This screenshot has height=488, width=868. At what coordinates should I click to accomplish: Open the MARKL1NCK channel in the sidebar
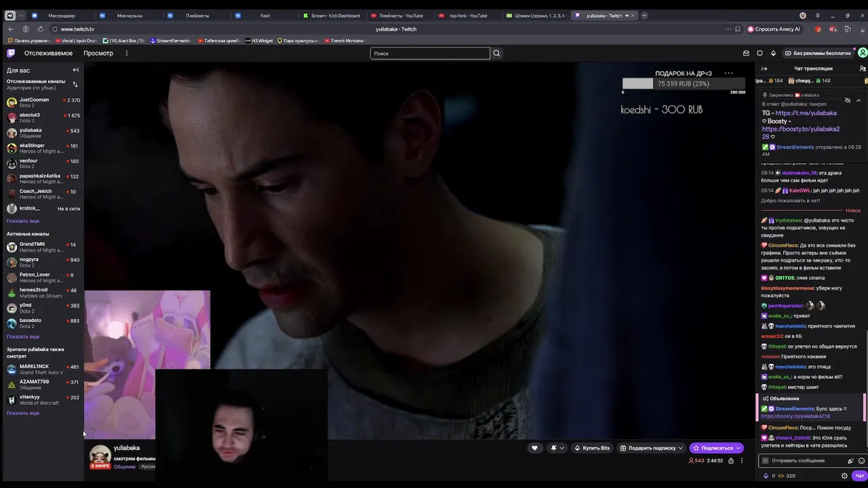point(43,369)
